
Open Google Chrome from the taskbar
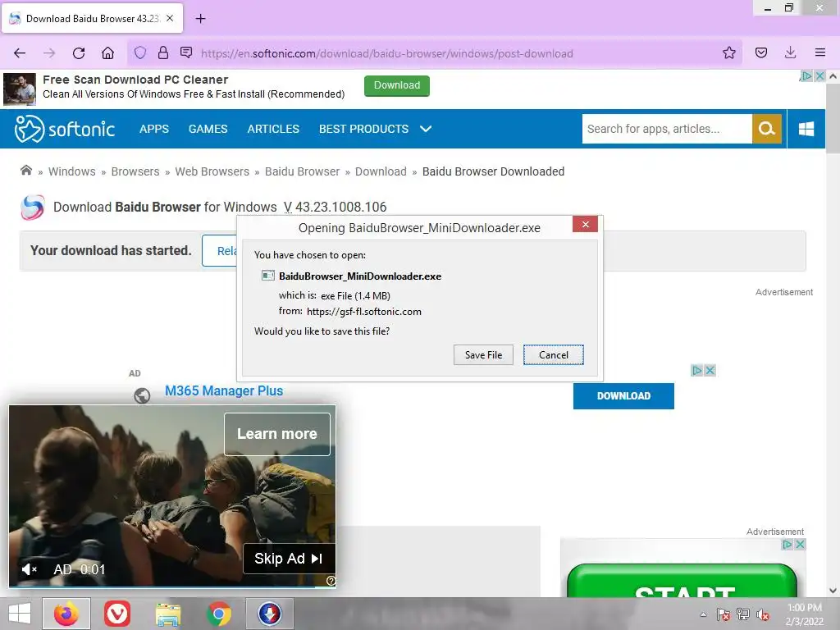[219, 614]
